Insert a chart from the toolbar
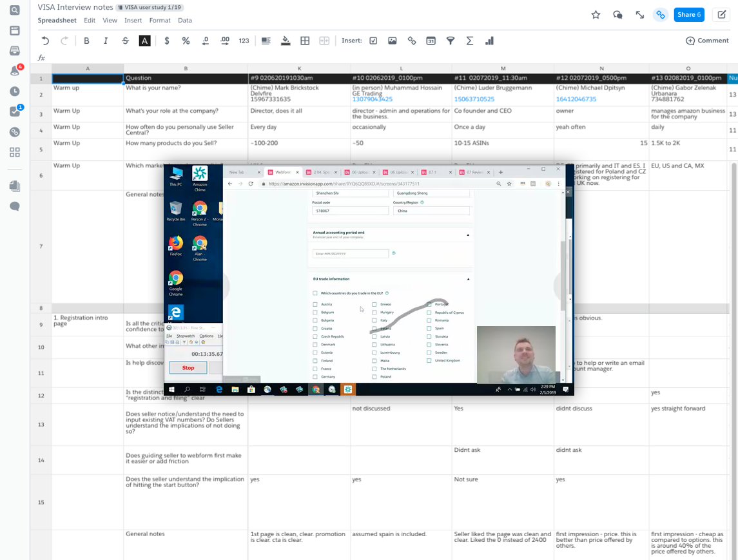 pos(489,41)
